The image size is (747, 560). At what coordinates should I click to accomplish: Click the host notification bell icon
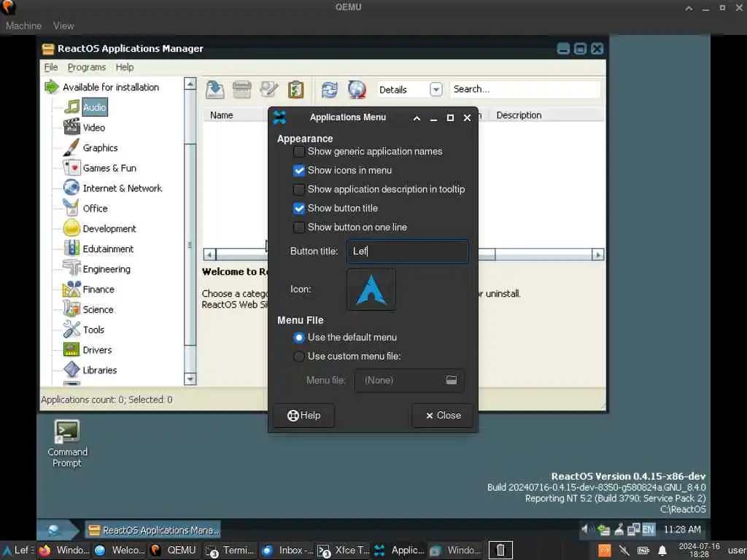point(662,551)
